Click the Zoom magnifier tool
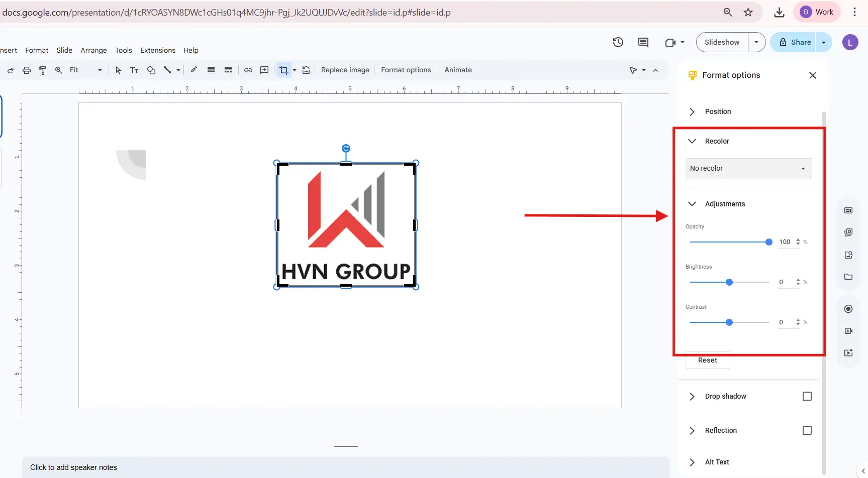The height and width of the screenshot is (478, 868). (x=59, y=70)
